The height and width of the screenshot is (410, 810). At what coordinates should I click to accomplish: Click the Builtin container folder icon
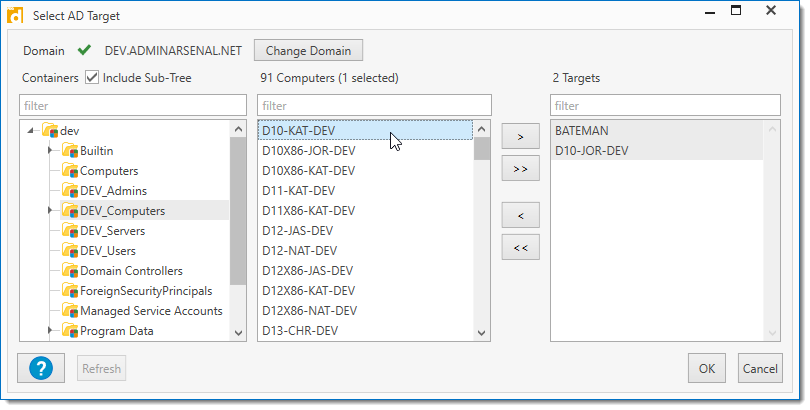click(69, 151)
